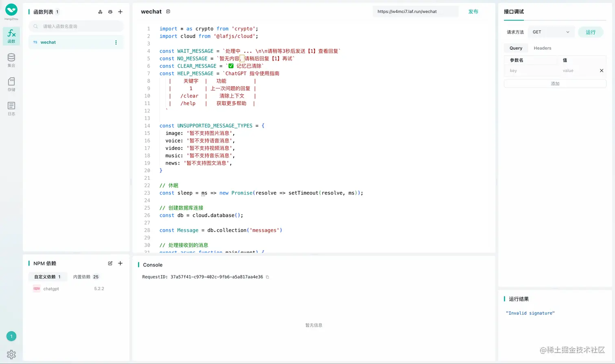Edit NPM dependencies with pencil icon

[x=110, y=263]
